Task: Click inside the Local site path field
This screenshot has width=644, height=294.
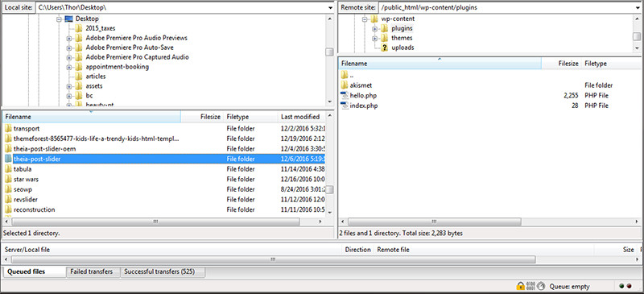Action: 181,7
